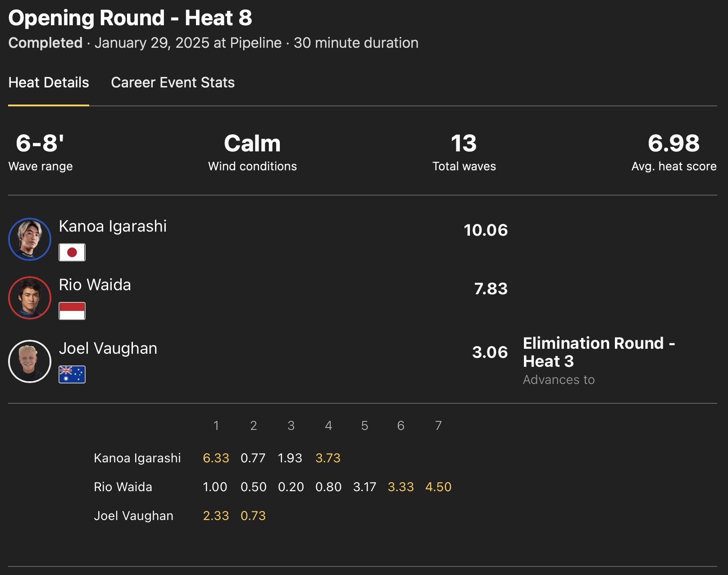Screen dimensions: 728x575
Task: Click Joel Vaughan's 3.06 heat total
Action: 490,352
